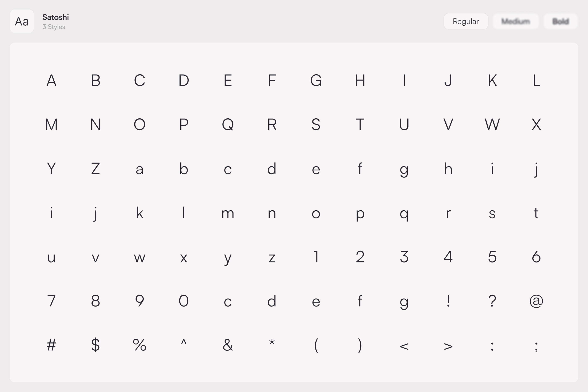Image resolution: width=588 pixels, height=392 pixels.
Task: Select the ampersand glyph
Action: click(228, 345)
